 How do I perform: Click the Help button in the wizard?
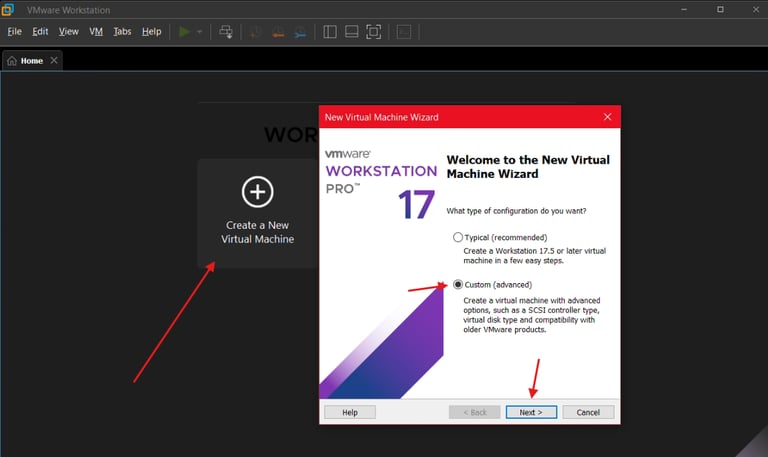[350, 412]
